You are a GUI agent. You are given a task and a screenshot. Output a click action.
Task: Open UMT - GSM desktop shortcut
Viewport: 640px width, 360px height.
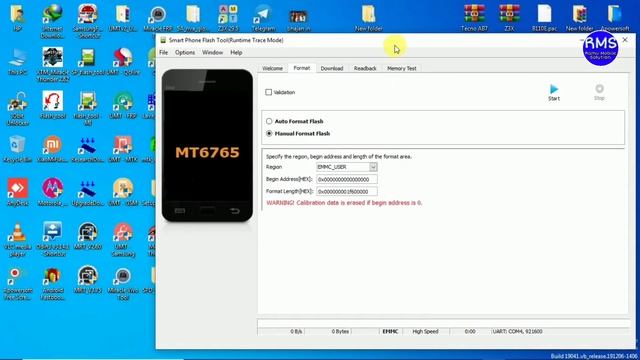pos(123,192)
